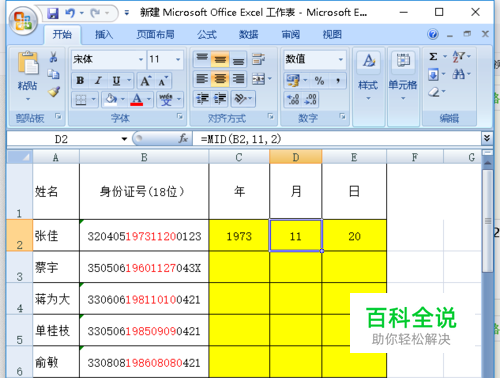Switch to the 视图 tab

(x=332, y=34)
